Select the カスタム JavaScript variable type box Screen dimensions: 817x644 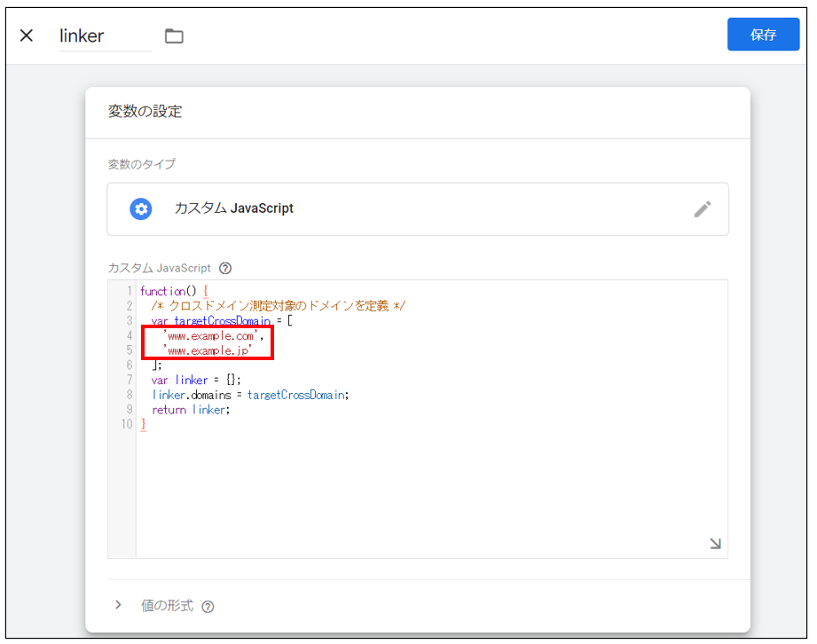[418, 209]
